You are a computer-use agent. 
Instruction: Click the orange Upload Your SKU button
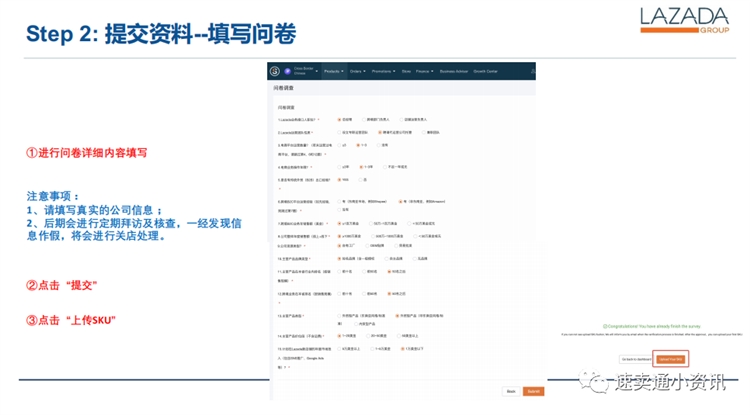(x=670, y=359)
